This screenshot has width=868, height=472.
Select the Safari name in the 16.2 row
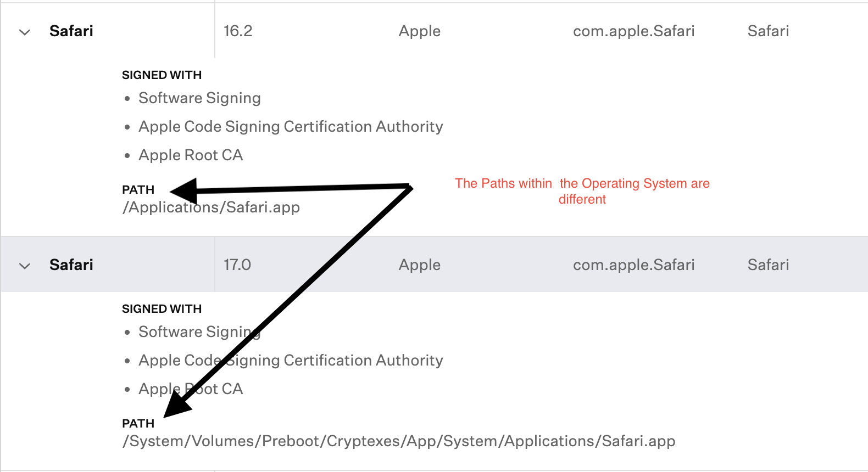(x=71, y=31)
